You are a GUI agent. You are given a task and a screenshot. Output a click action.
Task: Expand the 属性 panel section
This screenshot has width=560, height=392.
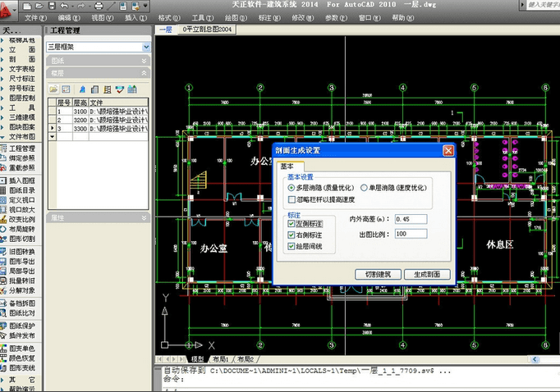pos(99,217)
